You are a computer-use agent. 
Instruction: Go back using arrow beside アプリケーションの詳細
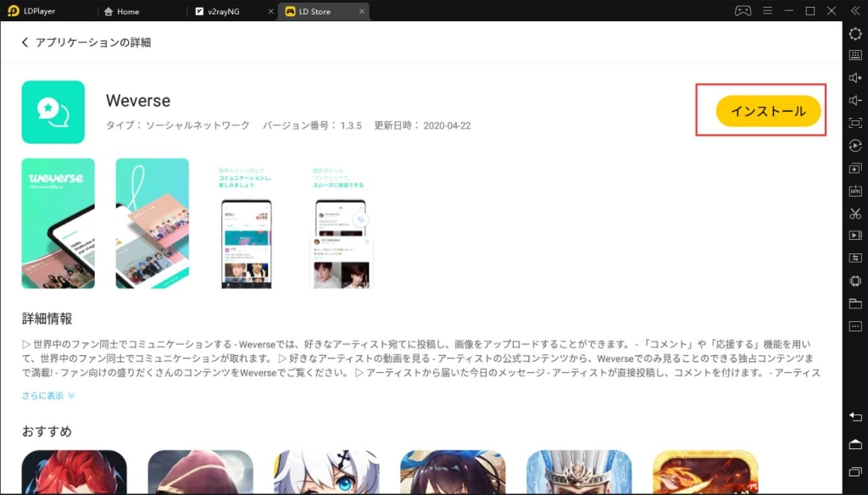tap(25, 42)
